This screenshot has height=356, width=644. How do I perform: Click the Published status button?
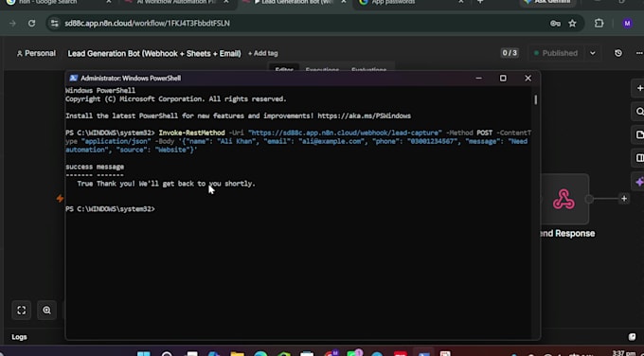point(556,53)
